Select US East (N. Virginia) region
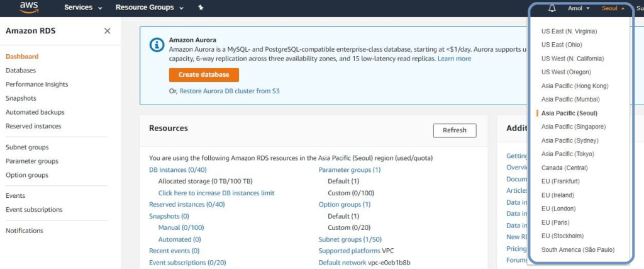This screenshot has height=269, width=644. tap(569, 31)
